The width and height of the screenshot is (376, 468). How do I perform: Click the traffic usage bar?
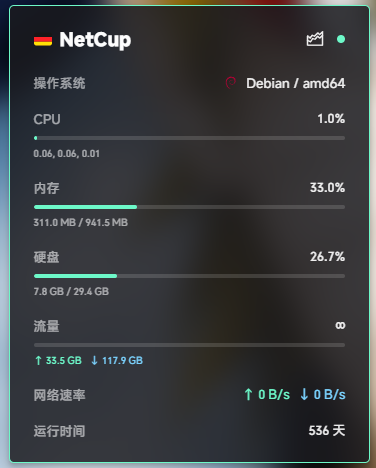pos(189,345)
